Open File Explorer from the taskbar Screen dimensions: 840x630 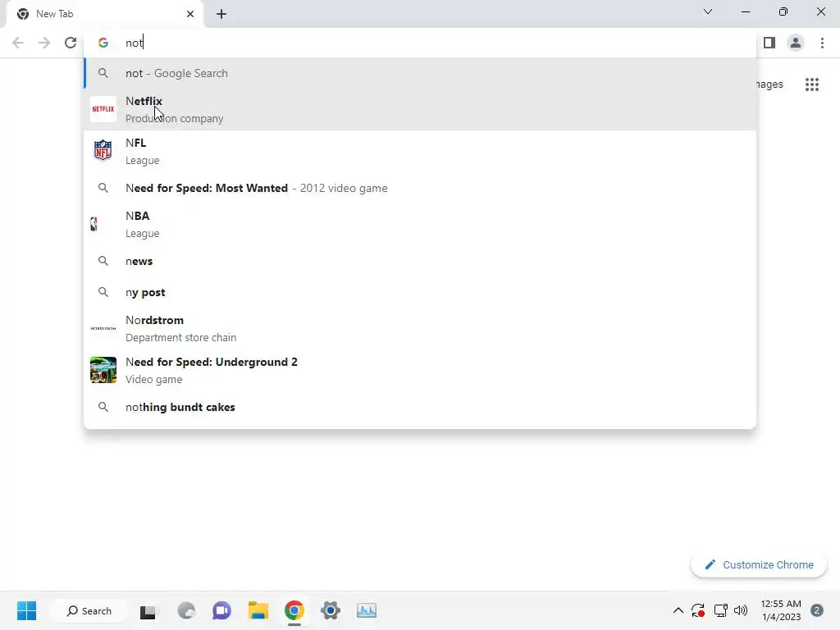pyautogui.click(x=258, y=610)
